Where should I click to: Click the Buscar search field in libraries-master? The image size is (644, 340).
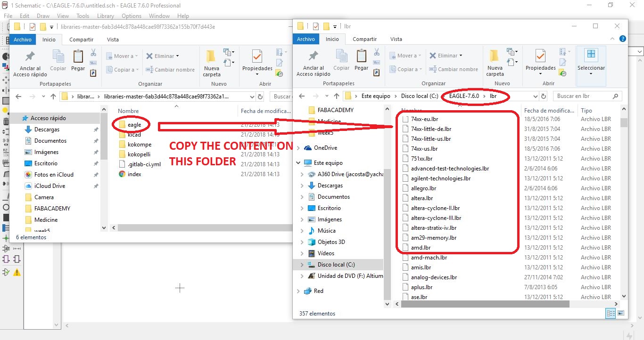tap(282, 97)
